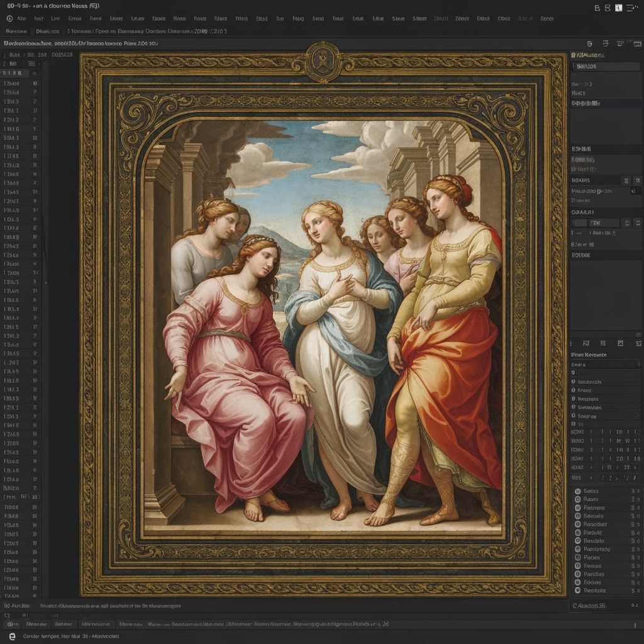Click the highlighted white square icon in the title bar
This screenshot has width=644, height=644.
click(618, 8)
